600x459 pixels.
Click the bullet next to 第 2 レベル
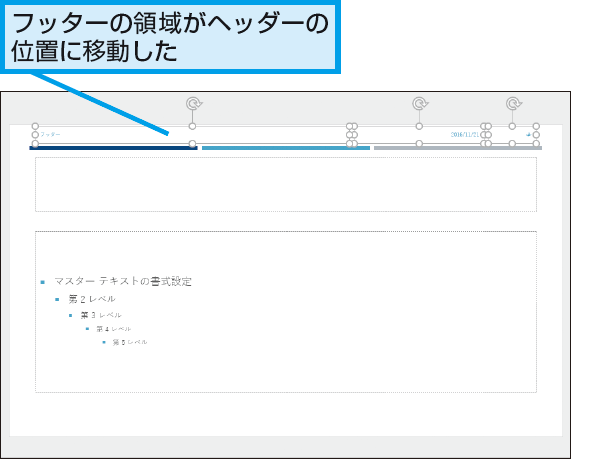pyautogui.click(x=58, y=299)
